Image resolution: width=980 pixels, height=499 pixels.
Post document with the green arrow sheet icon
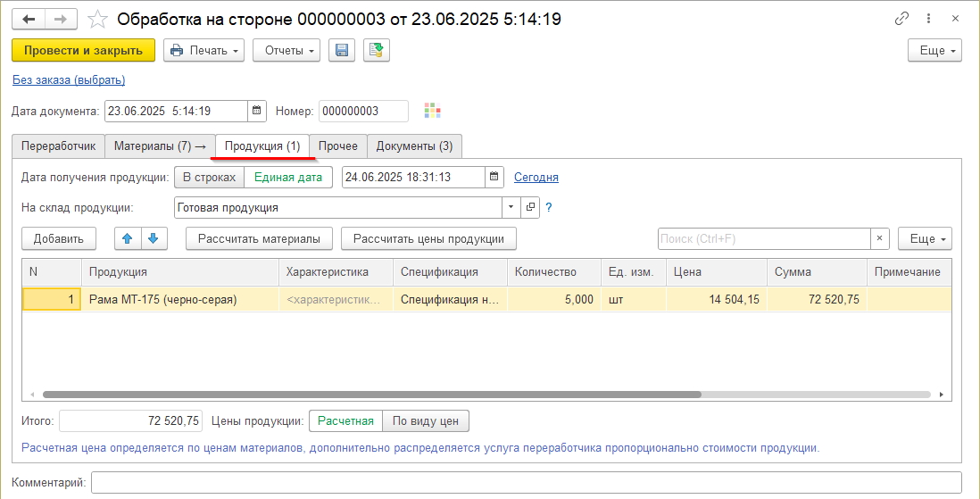tap(377, 51)
